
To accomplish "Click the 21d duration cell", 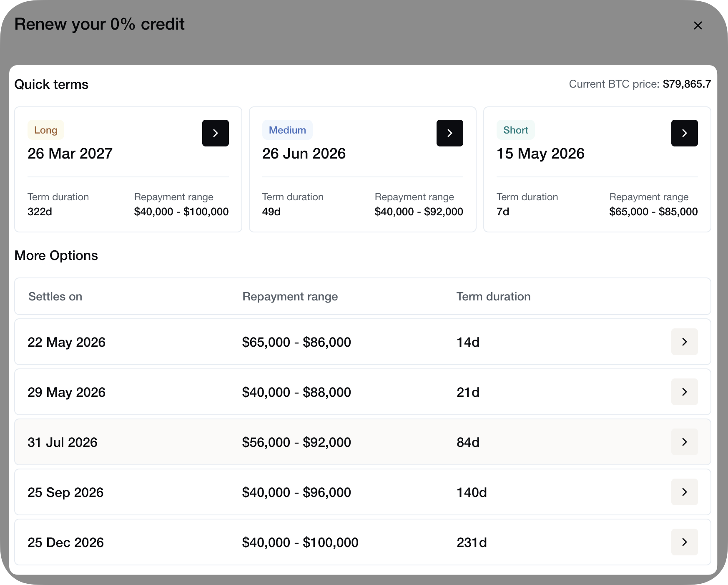I will point(468,392).
